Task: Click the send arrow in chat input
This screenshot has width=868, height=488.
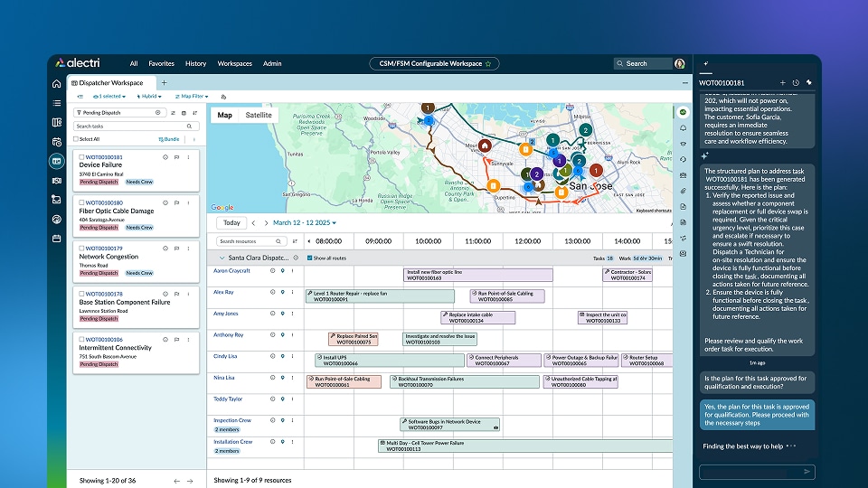Action: click(x=807, y=472)
